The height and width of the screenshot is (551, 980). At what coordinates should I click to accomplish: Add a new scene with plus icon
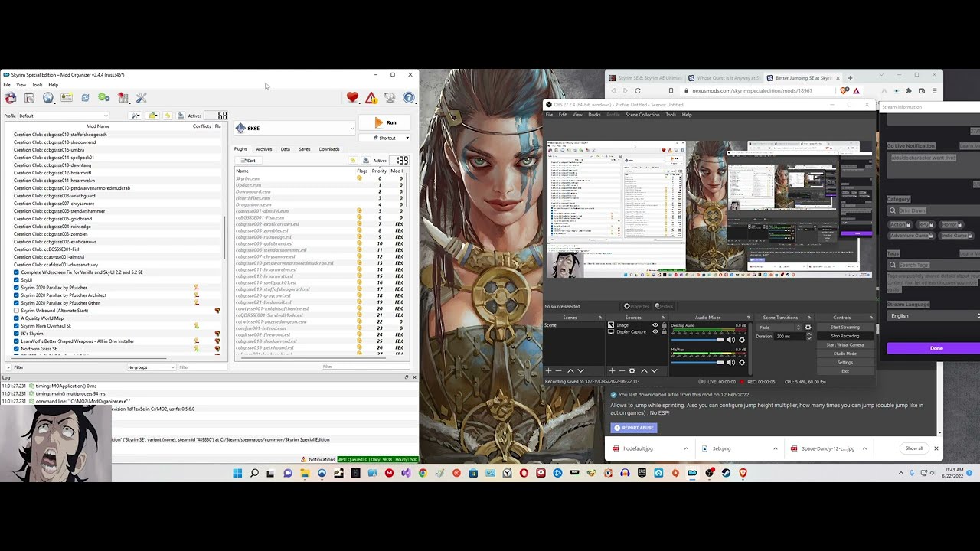(548, 371)
